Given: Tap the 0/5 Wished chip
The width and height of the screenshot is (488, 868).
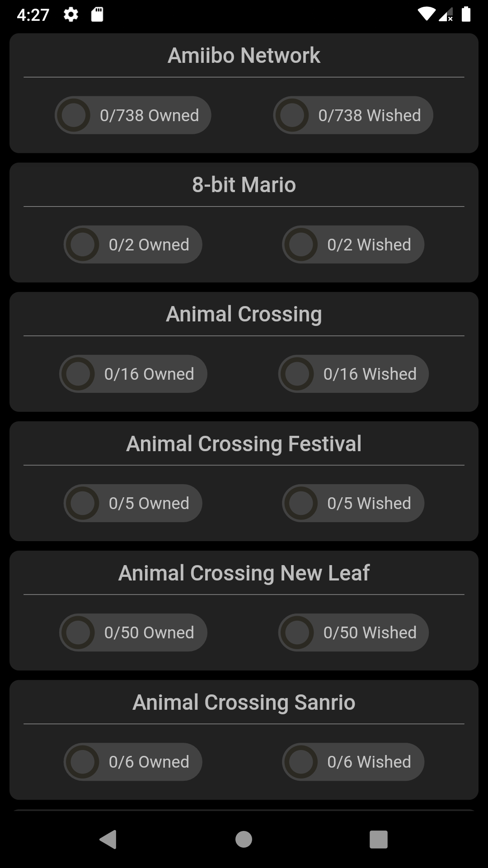Looking at the screenshot, I should click(x=353, y=503).
